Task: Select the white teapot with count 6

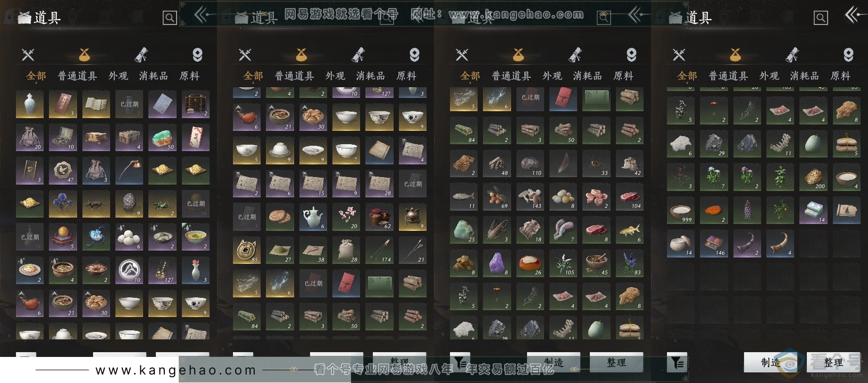Action: 313,217
